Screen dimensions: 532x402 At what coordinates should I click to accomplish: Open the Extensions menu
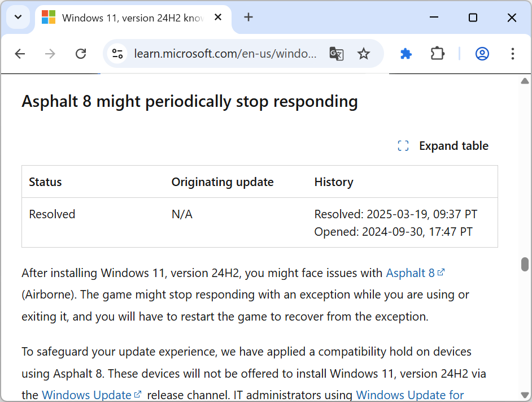point(437,54)
